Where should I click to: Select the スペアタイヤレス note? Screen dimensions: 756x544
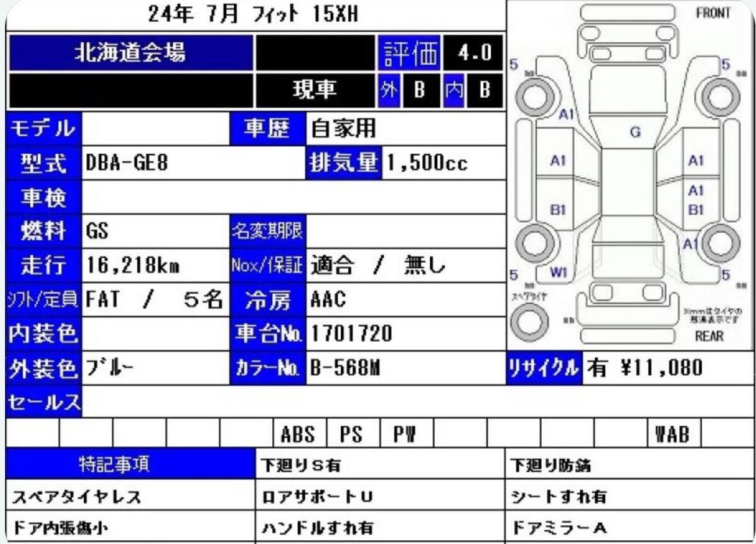(76, 497)
